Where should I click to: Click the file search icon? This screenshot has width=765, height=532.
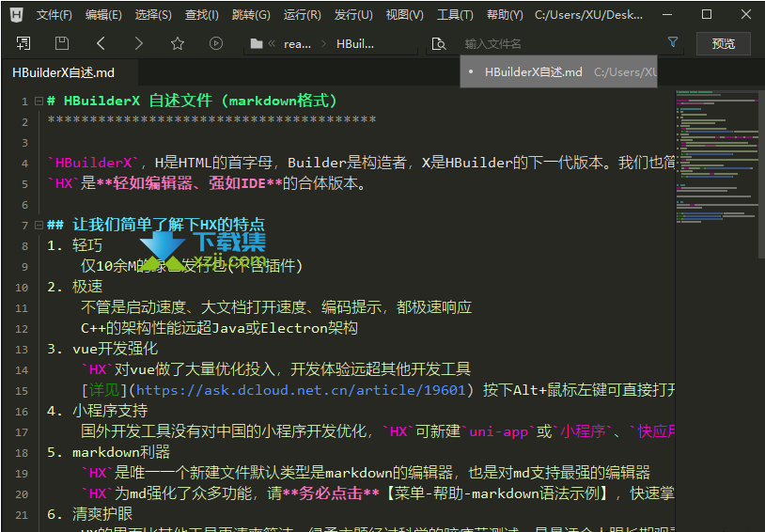(439, 44)
